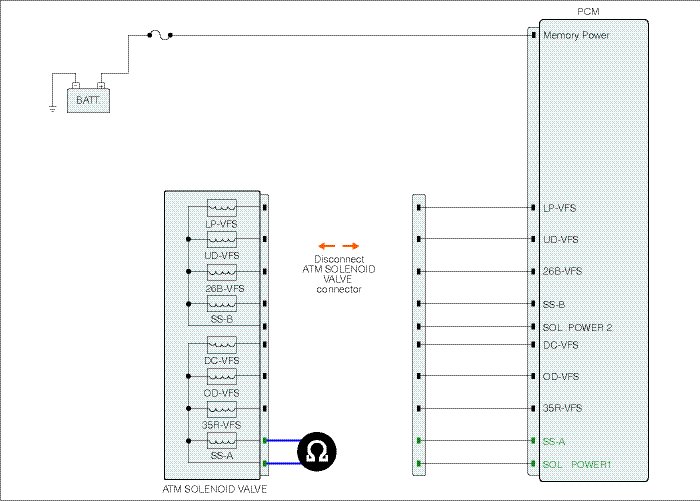This screenshot has height=501, width=700.
Task: Click the UD-VFS label in the solenoid valve block
Action: tap(222, 256)
